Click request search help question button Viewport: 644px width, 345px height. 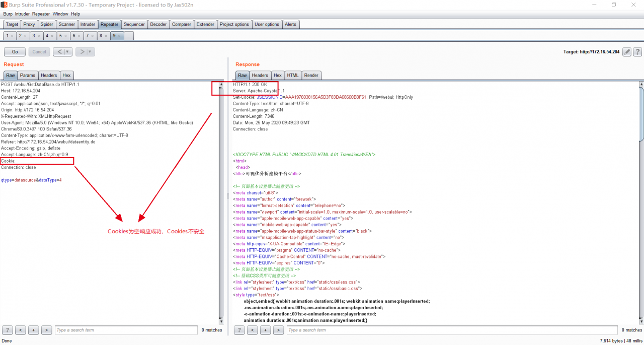click(x=8, y=330)
